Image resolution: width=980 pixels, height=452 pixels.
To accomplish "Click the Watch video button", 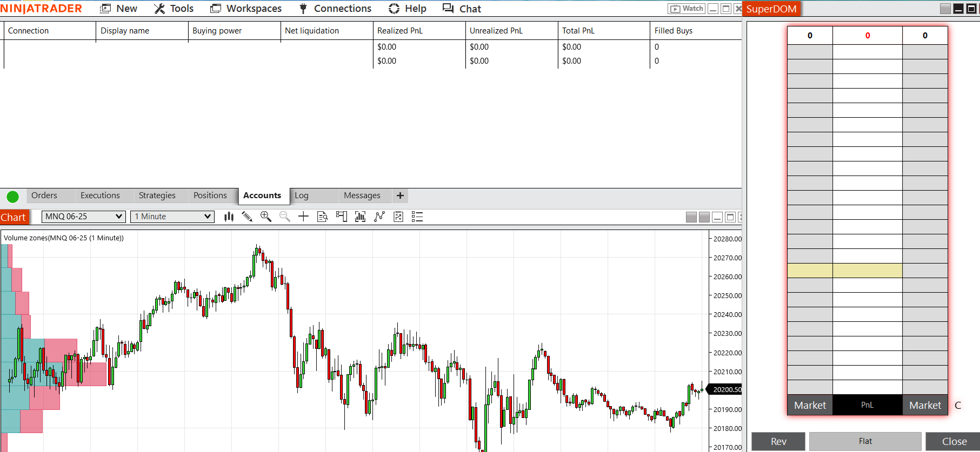I will [x=686, y=9].
